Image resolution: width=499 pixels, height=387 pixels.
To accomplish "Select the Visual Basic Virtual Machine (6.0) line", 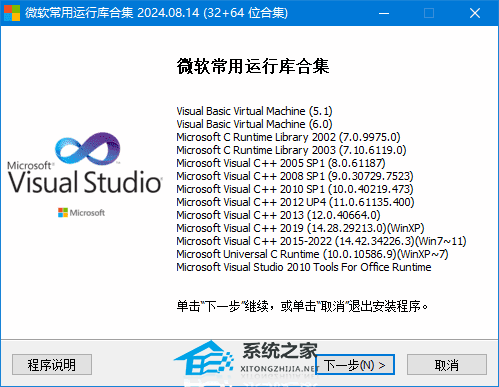I will 254,124.
